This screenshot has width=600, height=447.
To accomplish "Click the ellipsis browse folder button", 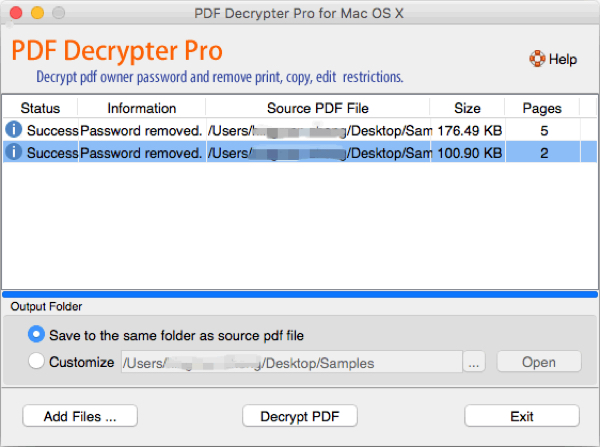I will [x=474, y=362].
